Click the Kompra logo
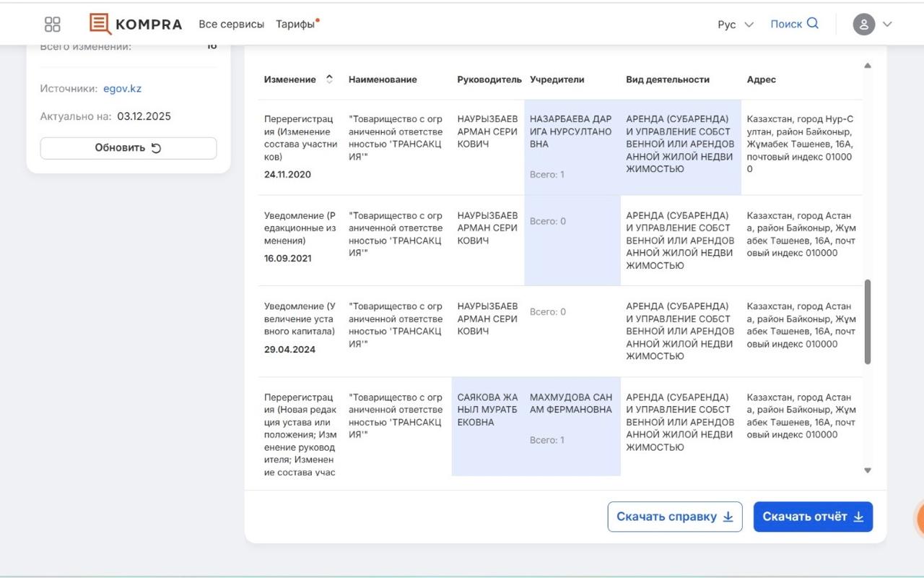 coord(136,24)
